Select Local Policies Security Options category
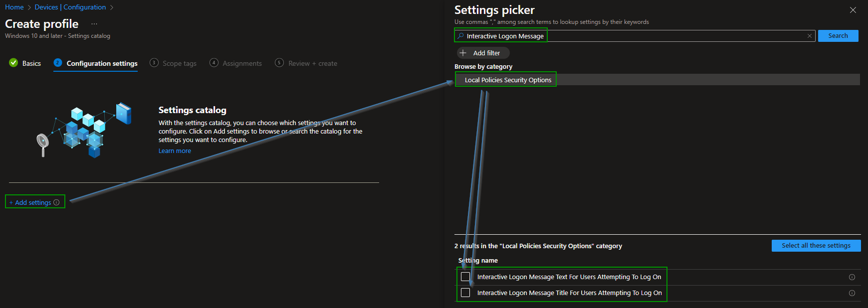 pyautogui.click(x=508, y=80)
